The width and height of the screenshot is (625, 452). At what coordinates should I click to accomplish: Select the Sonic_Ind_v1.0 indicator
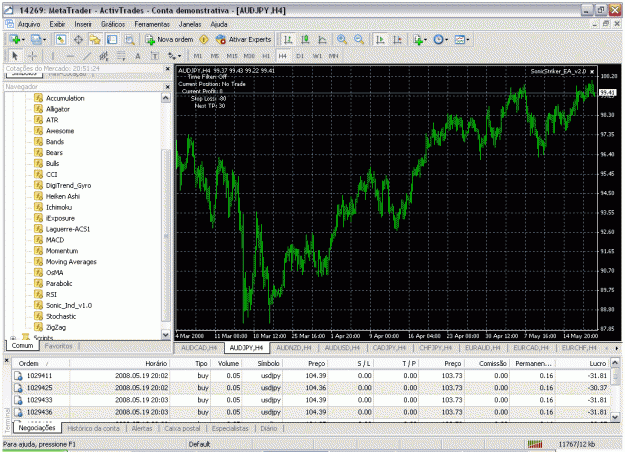click(69, 305)
